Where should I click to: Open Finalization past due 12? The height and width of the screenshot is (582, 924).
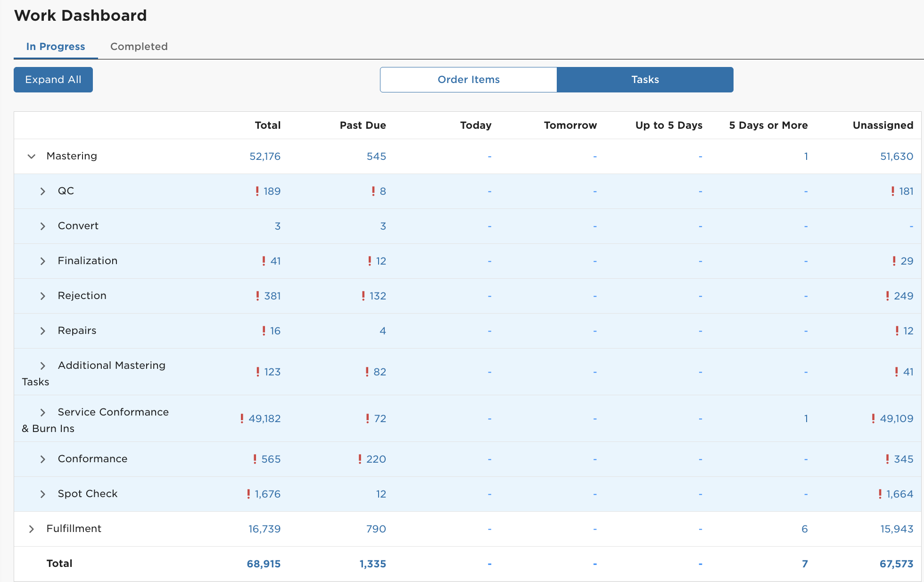point(381,261)
